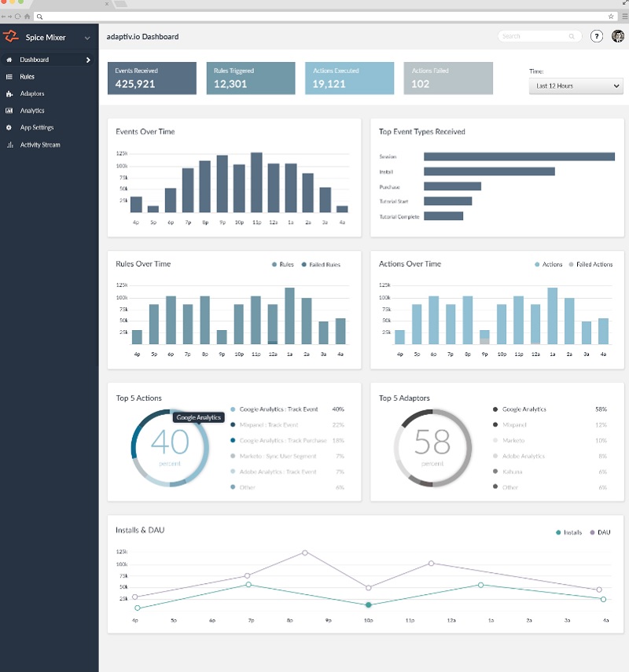Screen dimensions: 629x672
Task: Select Mixpanel : Track Event legend row
Action: pos(287,424)
